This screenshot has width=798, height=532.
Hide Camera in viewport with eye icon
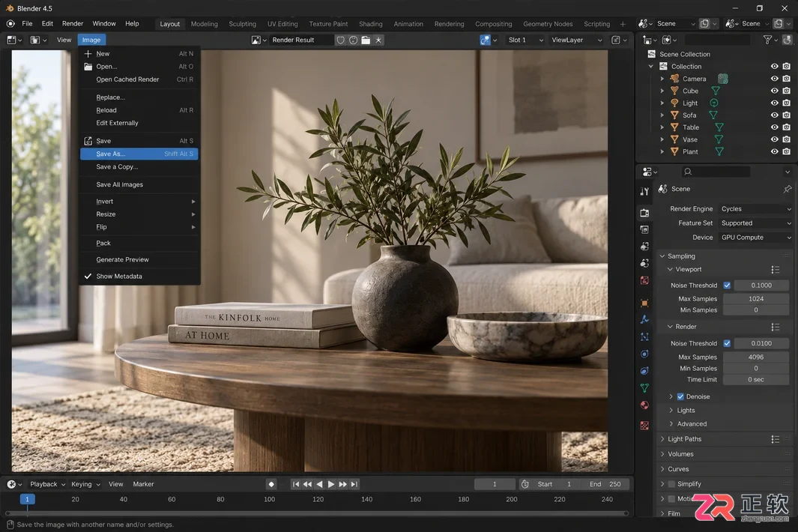tap(774, 79)
